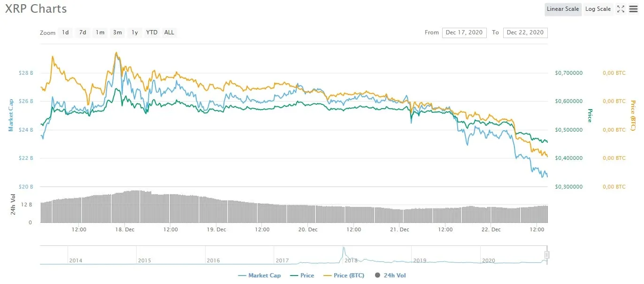Select the 7d zoom range

tap(83, 32)
